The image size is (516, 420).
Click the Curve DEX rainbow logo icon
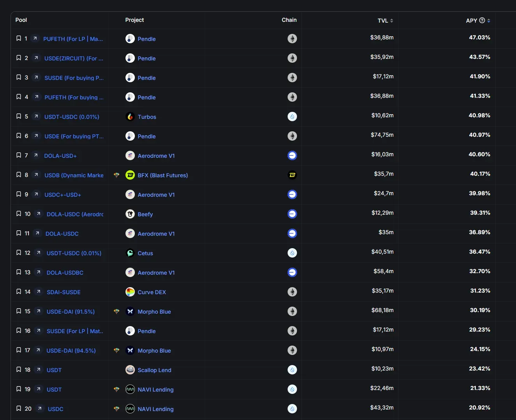[x=130, y=292]
